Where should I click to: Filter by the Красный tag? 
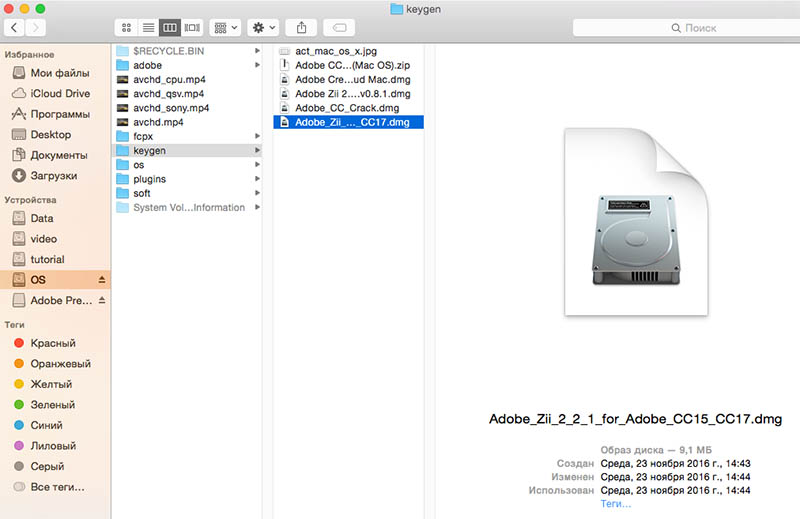[55, 343]
